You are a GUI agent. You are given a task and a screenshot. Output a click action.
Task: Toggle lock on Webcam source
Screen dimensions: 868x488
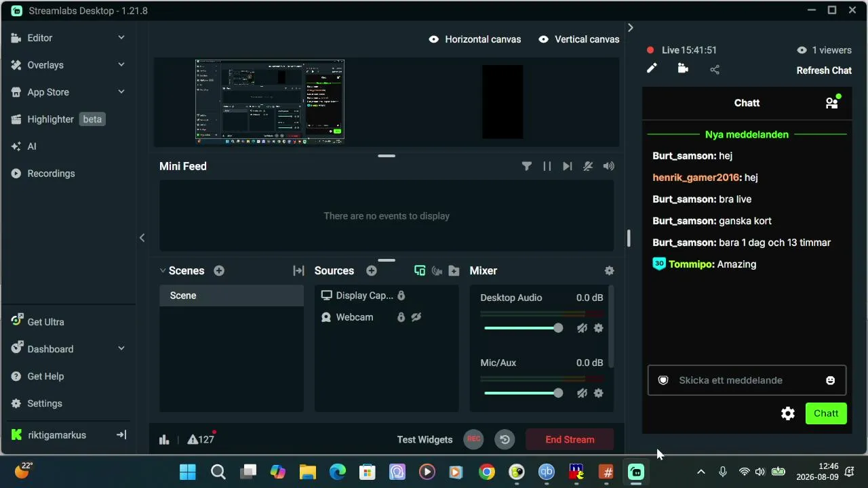[x=401, y=317]
